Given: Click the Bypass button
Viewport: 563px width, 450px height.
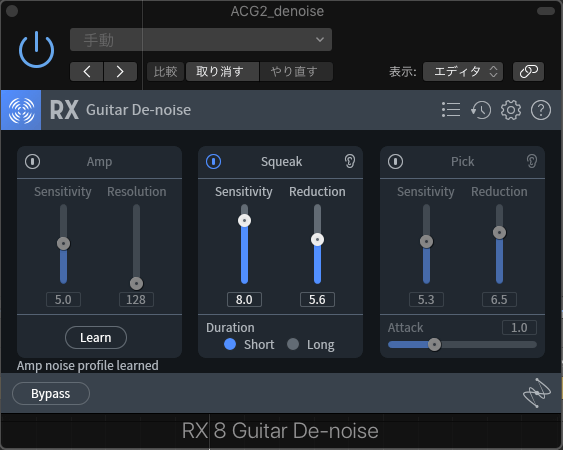Looking at the screenshot, I should [51, 393].
